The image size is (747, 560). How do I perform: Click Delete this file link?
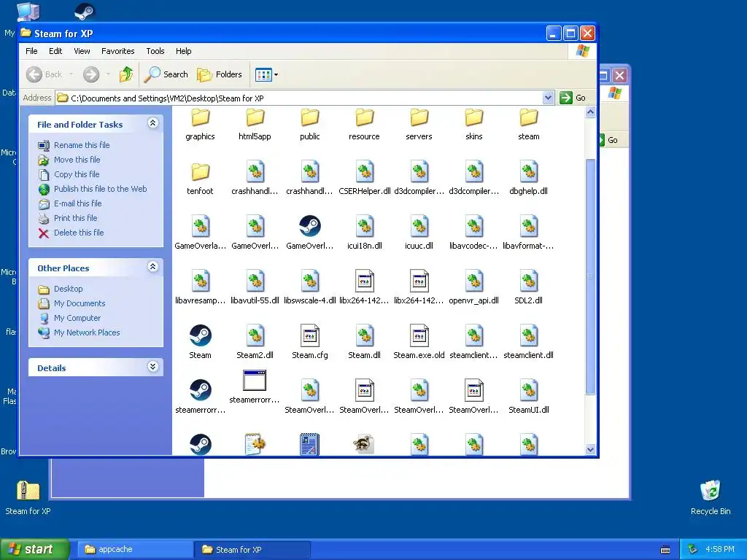click(x=79, y=233)
